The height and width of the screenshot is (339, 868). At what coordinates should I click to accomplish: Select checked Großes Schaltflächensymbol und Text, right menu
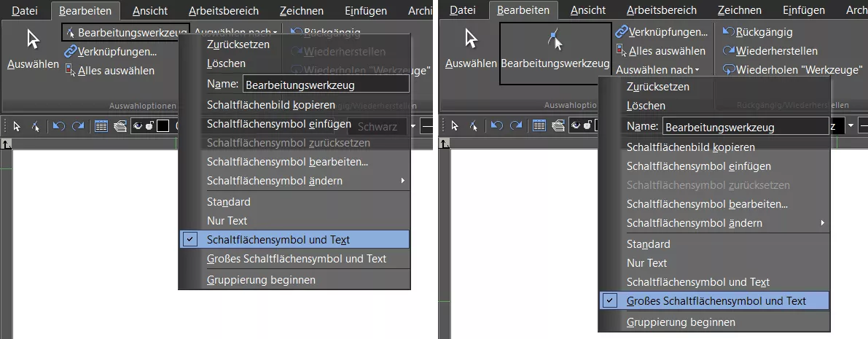coord(715,301)
